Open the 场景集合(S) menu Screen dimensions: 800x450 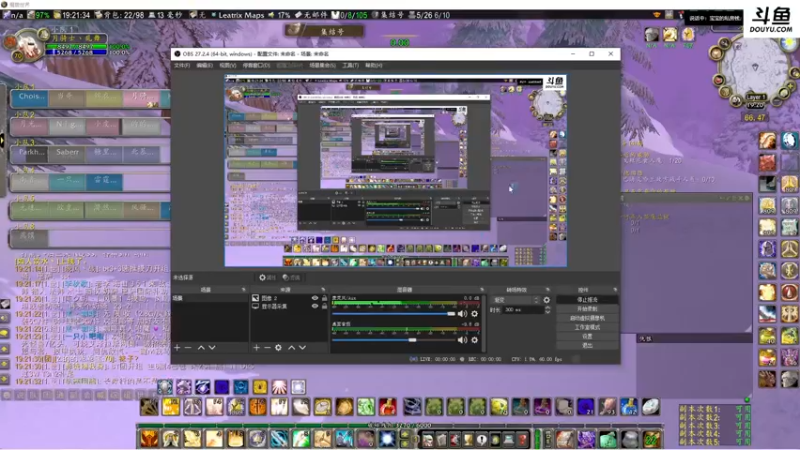tap(322, 65)
